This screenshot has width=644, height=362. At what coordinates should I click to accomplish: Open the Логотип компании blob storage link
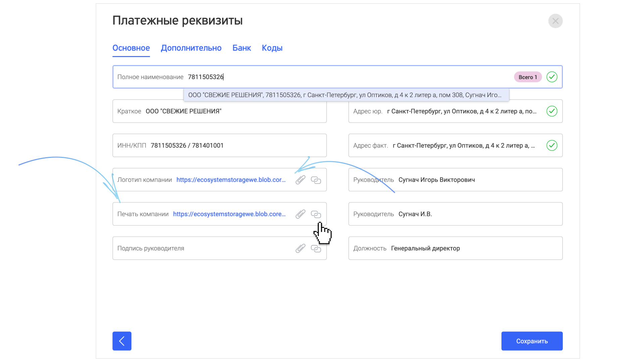[231, 180]
